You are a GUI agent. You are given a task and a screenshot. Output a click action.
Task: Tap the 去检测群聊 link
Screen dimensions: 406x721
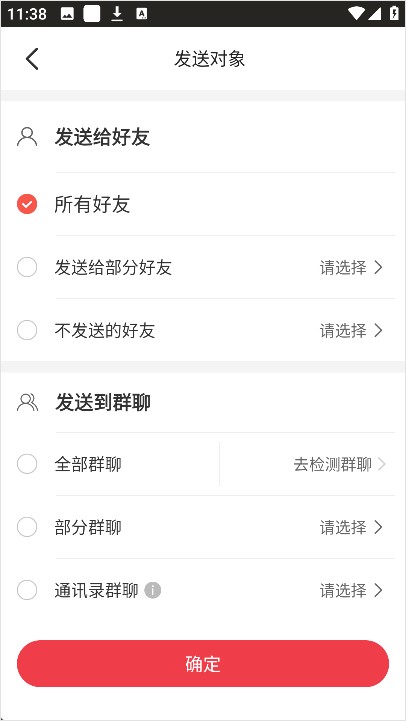[339, 464]
